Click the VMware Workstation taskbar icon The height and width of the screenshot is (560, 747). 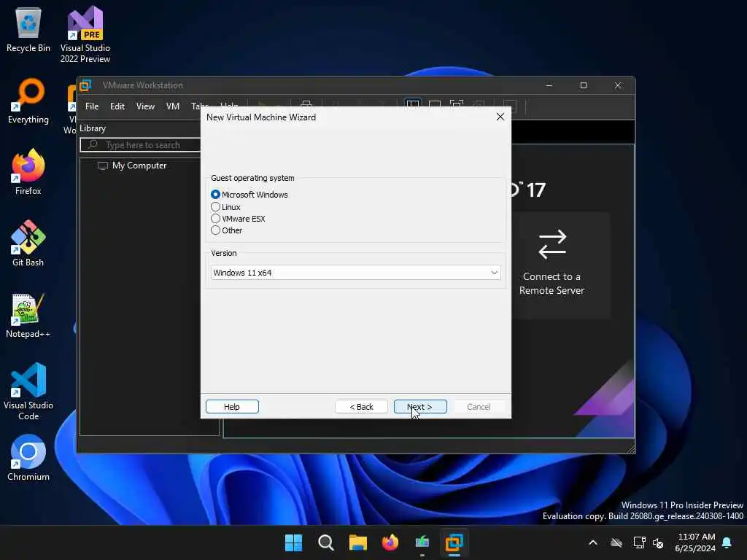click(454, 542)
